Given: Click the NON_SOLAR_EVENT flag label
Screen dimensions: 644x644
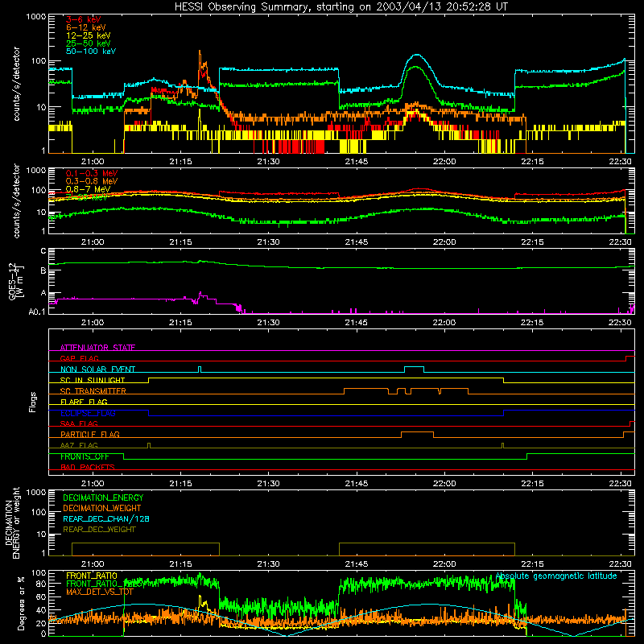Looking at the screenshot, I should pyautogui.click(x=97, y=369).
